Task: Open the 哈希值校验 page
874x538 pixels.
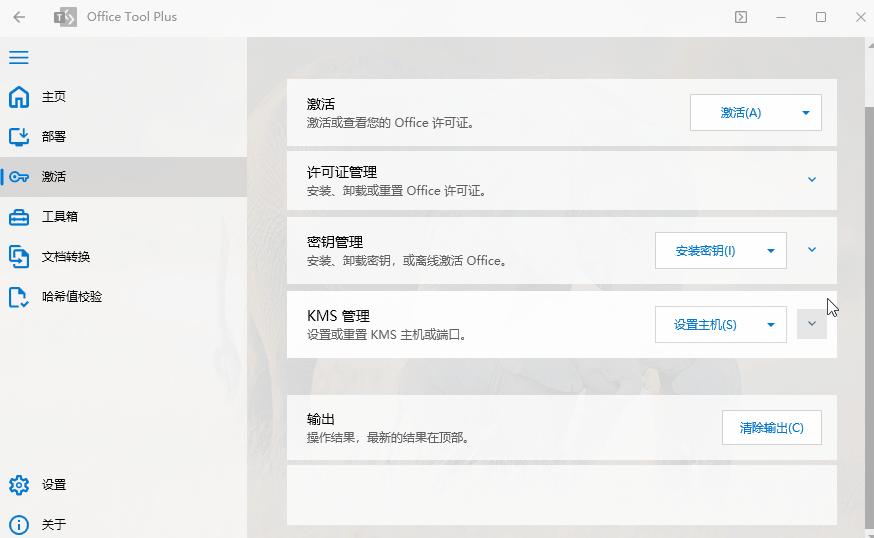Action: click(x=123, y=297)
